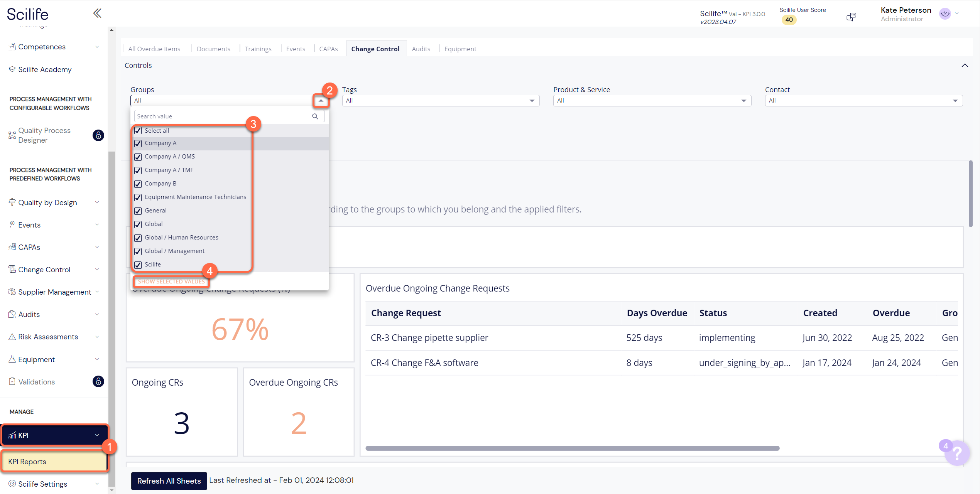Screen dimensions: 980x494
Task: Open the Contact dropdown
Action: 863,101
